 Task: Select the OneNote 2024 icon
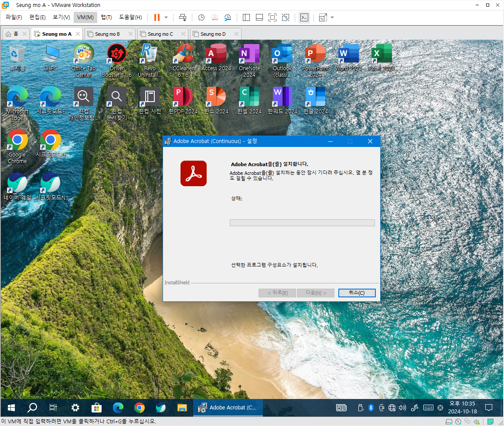tap(249, 61)
